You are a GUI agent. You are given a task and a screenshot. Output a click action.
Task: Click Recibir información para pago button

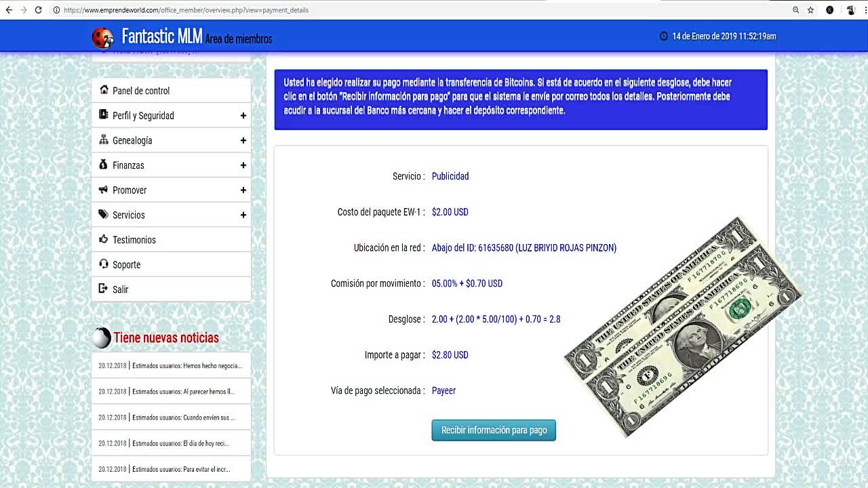[494, 430]
